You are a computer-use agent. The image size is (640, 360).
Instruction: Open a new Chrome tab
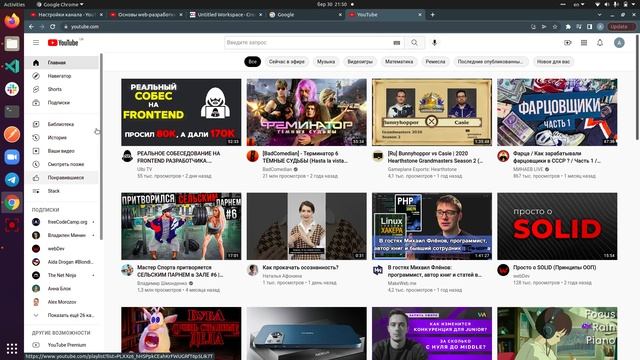(432, 15)
